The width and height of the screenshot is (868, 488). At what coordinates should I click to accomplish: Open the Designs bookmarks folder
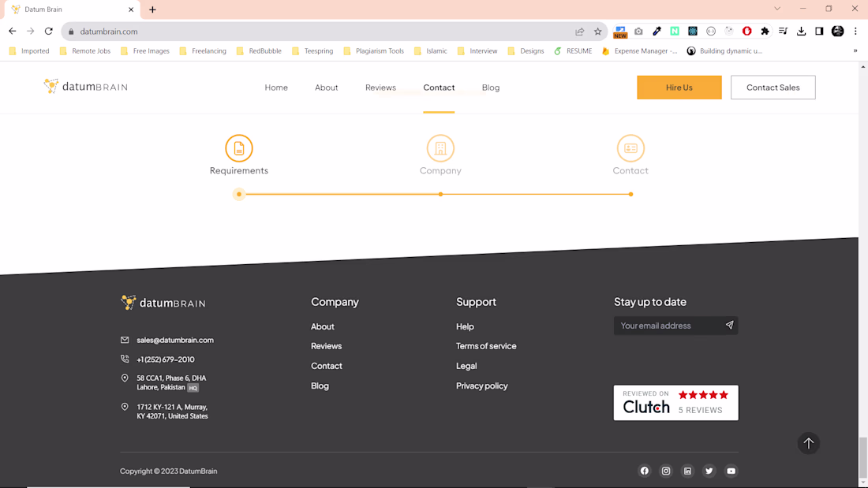(526, 51)
